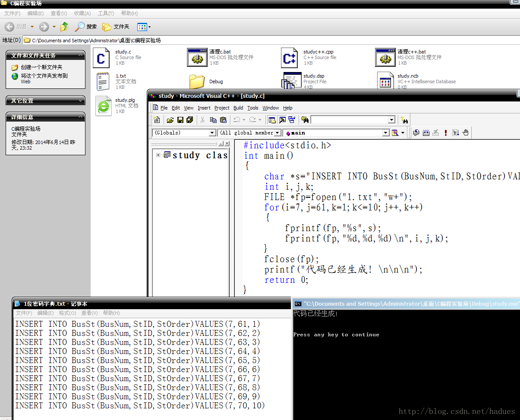Click the Save icon in Visual C++ toolbar
Image resolution: width=520 pixels, height=420 pixels.
coord(180,120)
